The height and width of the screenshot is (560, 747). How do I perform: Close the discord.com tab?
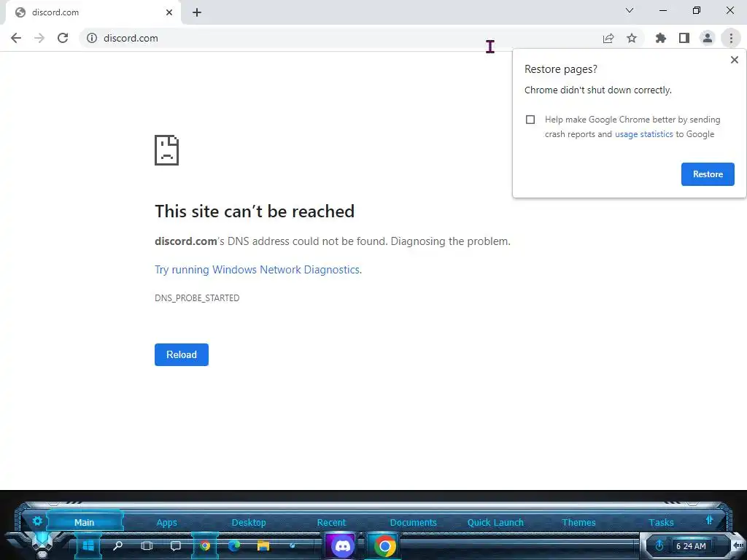[169, 12]
